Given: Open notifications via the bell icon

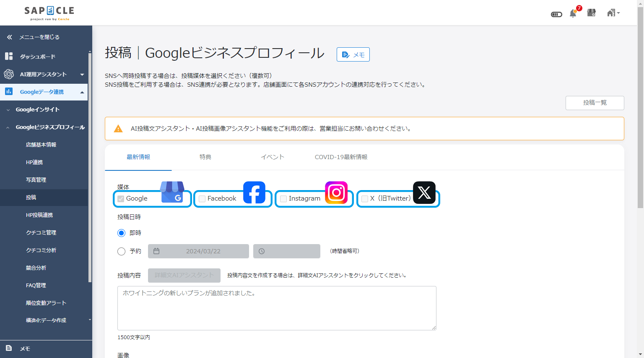Looking at the screenshot, I should pos(573,13).
